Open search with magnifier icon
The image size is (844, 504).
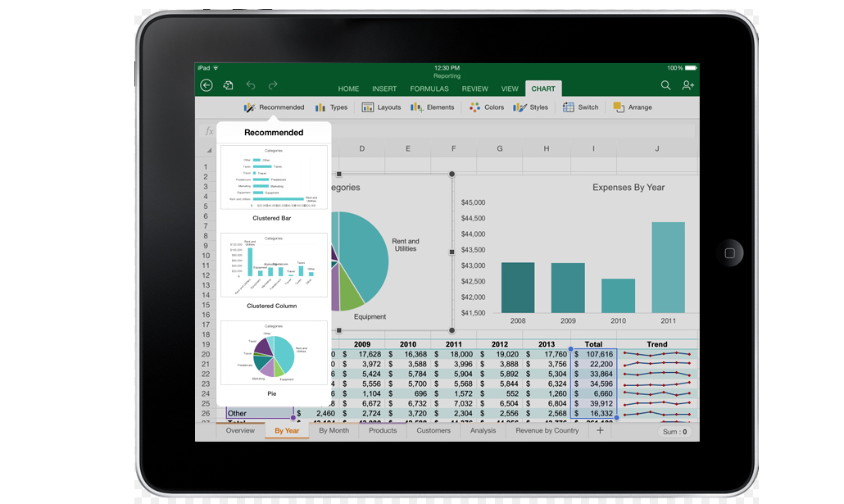click(x=666, y=85)
